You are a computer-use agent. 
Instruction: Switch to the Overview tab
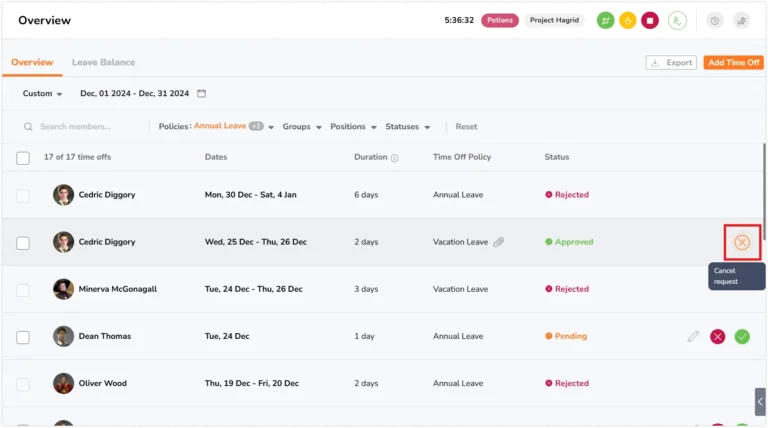coord(32,62)
